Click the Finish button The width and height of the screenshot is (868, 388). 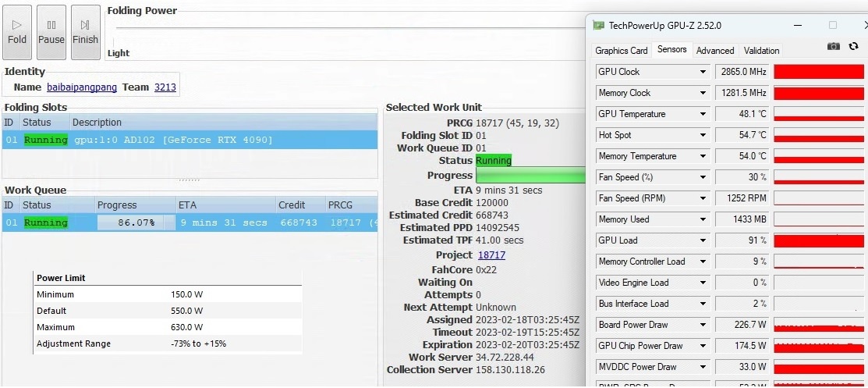click(x=85, y=32)
